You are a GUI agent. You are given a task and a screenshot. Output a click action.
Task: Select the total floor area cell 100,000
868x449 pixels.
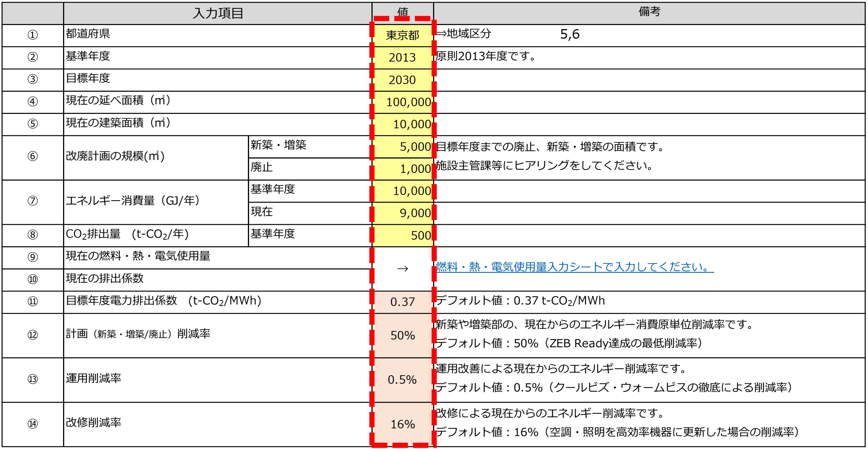tap(402, 102)
